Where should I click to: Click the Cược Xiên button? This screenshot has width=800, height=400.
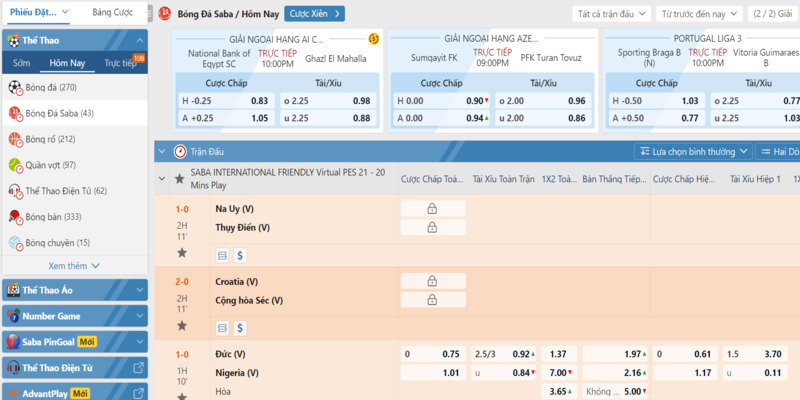click(313, 14)
